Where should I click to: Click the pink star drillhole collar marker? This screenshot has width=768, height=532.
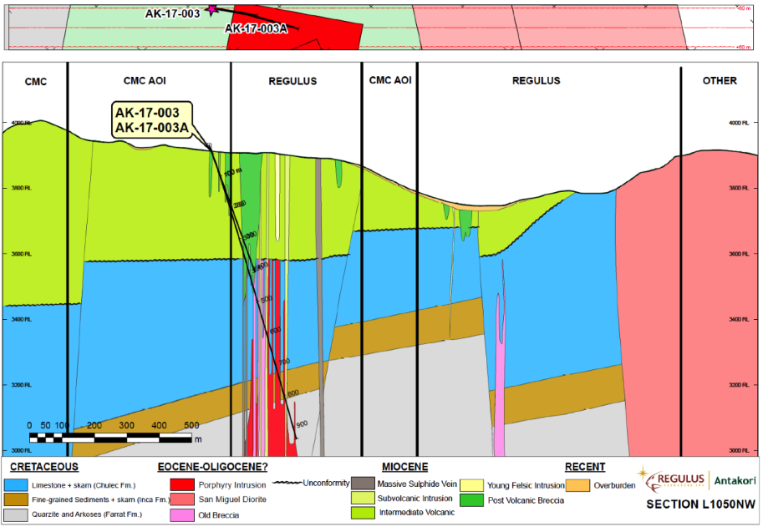pyautogui.click(x=211, y=9)
